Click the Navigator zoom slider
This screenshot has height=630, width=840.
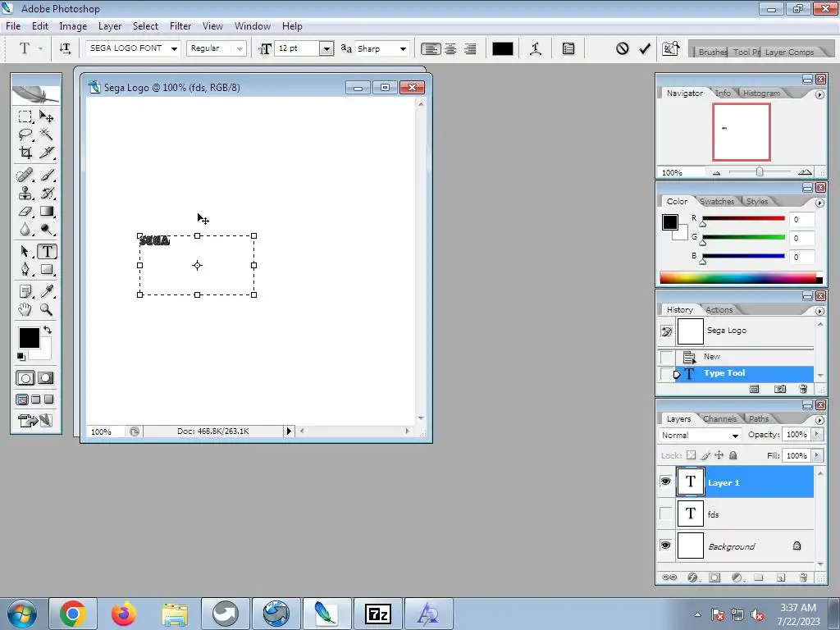coord(760,172)
